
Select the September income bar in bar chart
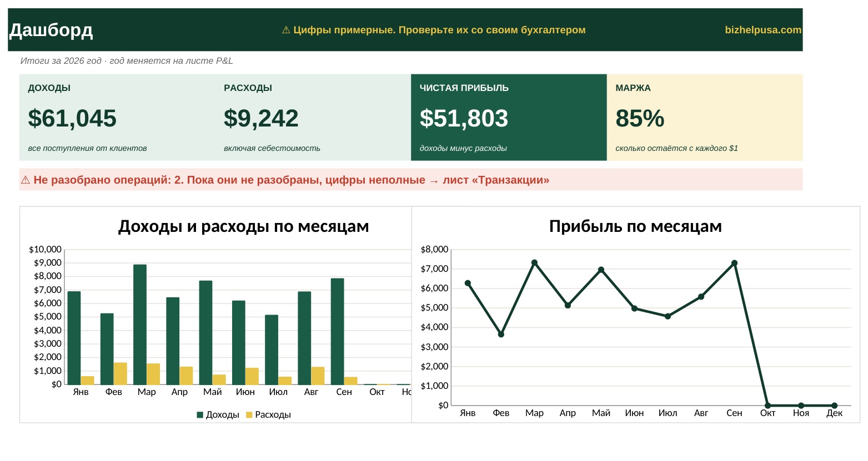337,331
